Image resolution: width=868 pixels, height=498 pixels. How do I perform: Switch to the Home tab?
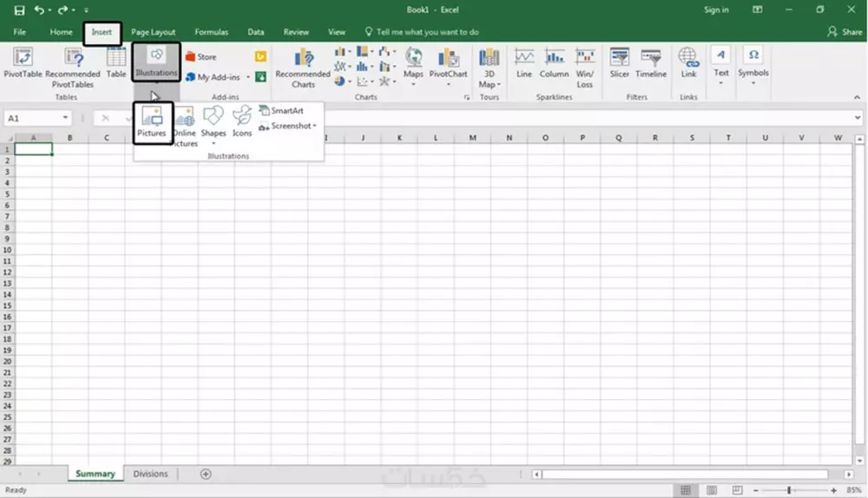pos(61,32)
